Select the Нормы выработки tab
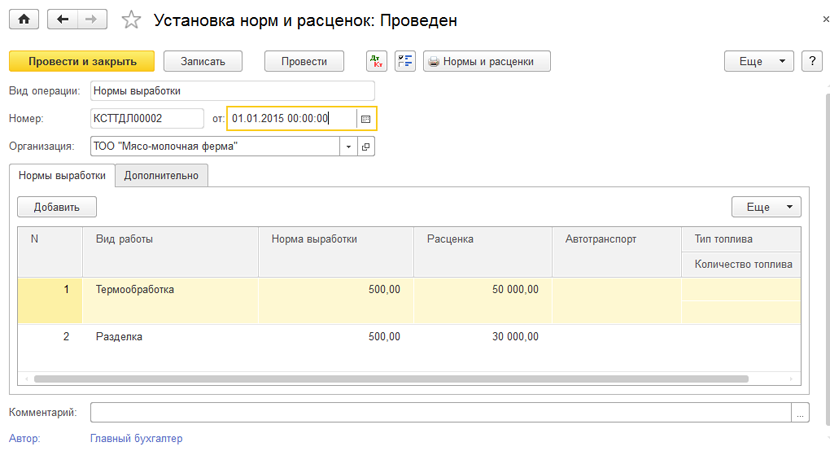Screen dimensions: 830x451 coord(62,176)
